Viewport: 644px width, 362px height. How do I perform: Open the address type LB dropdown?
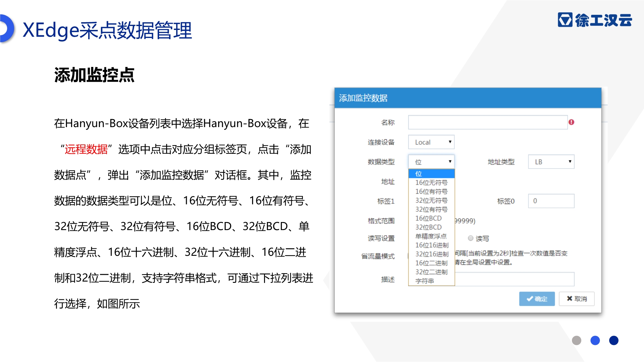point(551,162)
